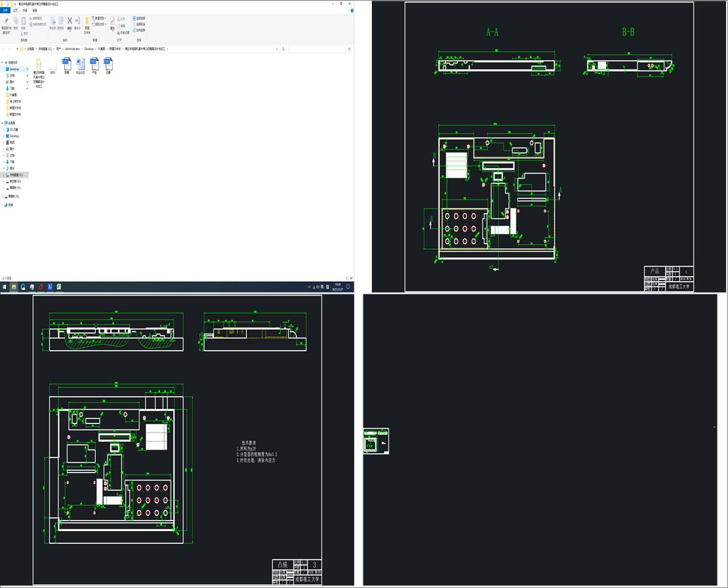
Task: Click Local Disk (C:) in the address breadcrumb
Action: (45, 49)
